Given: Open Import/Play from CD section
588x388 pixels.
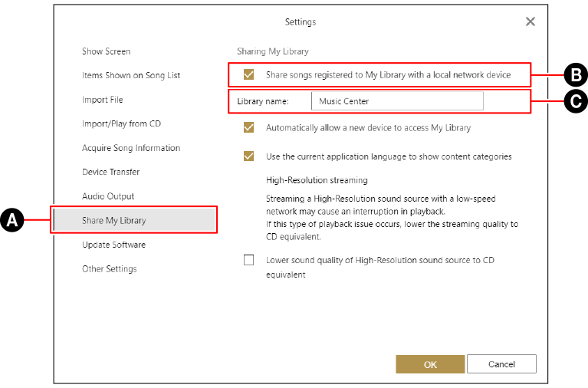Looking at the screenshot, I should [121, 123].
